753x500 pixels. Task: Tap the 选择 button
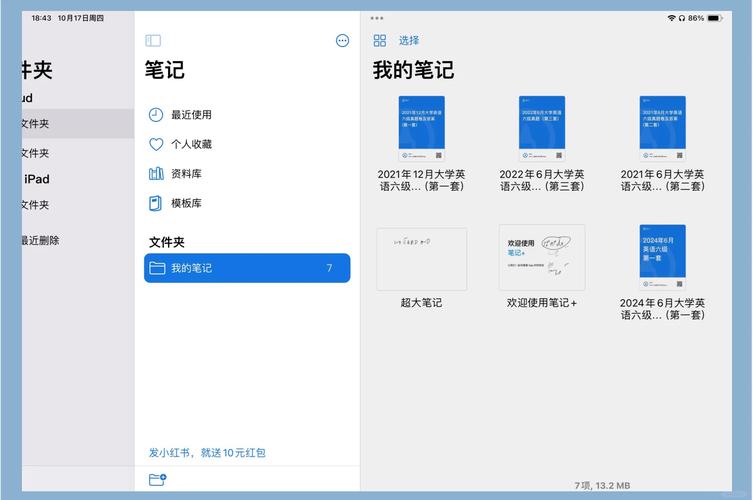coord(409,41)
